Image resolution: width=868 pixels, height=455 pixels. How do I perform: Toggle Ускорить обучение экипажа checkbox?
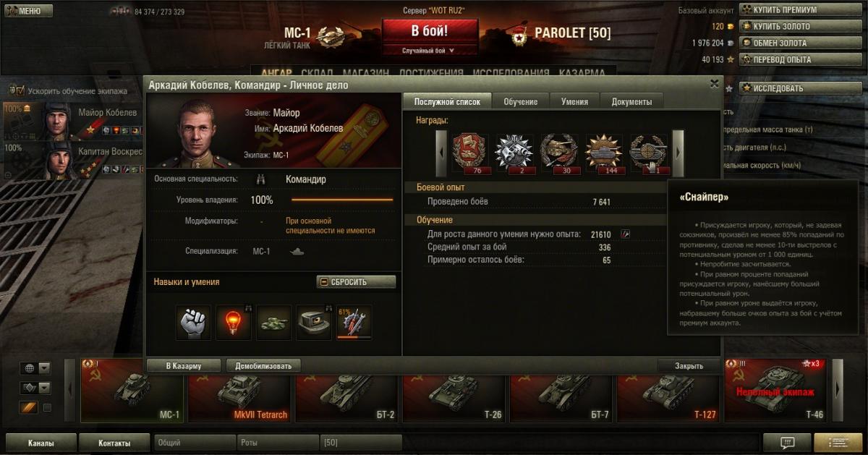(14, 91)
